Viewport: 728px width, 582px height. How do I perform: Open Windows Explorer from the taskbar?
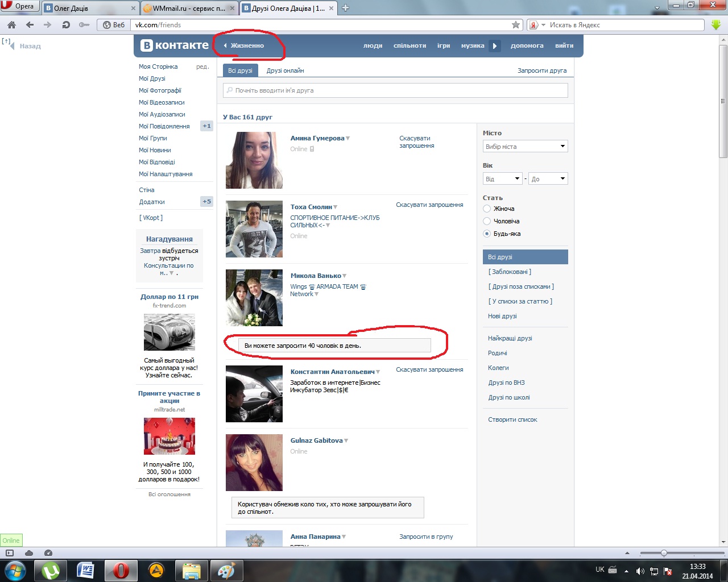tap(192, 571)
